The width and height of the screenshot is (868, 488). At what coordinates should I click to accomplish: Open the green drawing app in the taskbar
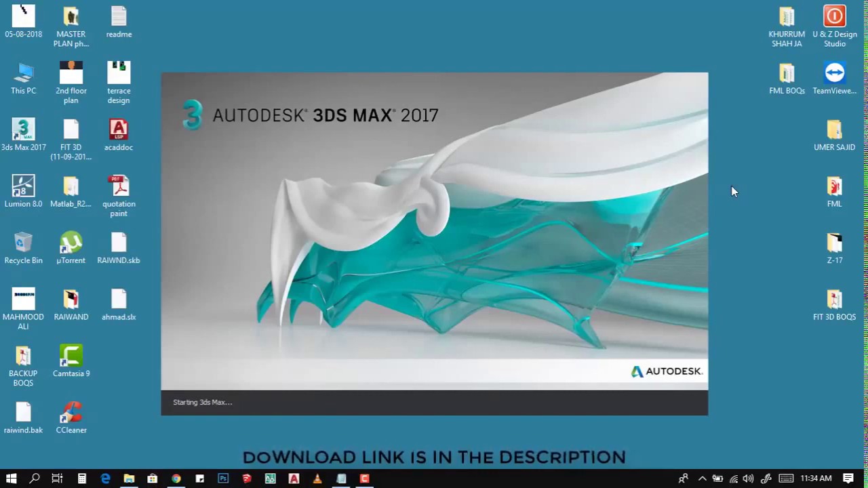point(270,479)
